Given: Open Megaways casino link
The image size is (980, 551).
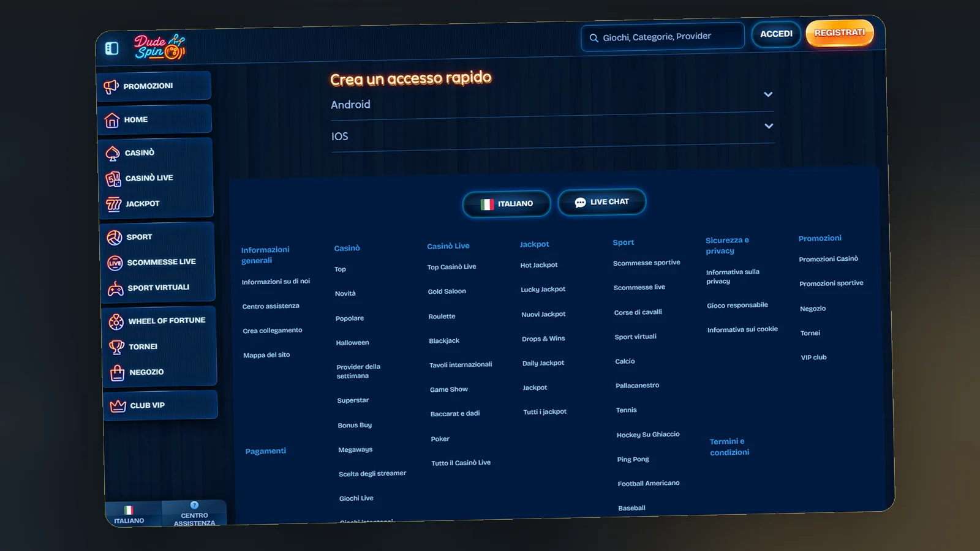Looking at the screenshot, I should point(355,450).
